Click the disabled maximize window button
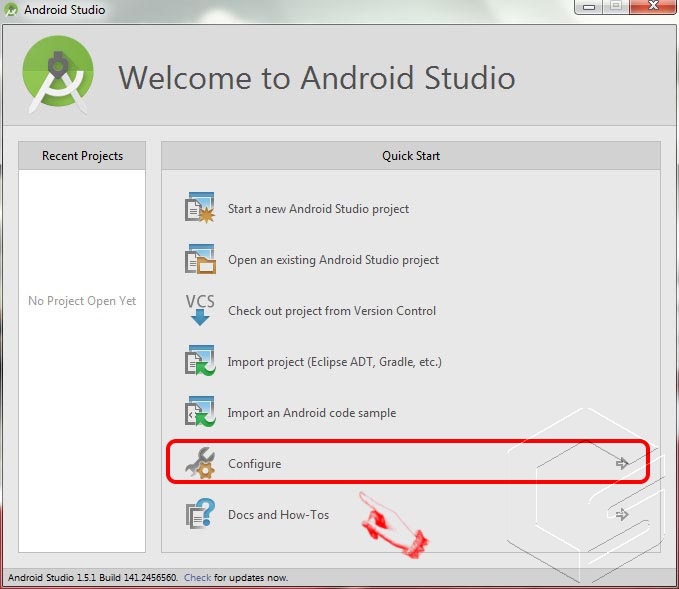 pyautogui.click(x=616, y=6)
